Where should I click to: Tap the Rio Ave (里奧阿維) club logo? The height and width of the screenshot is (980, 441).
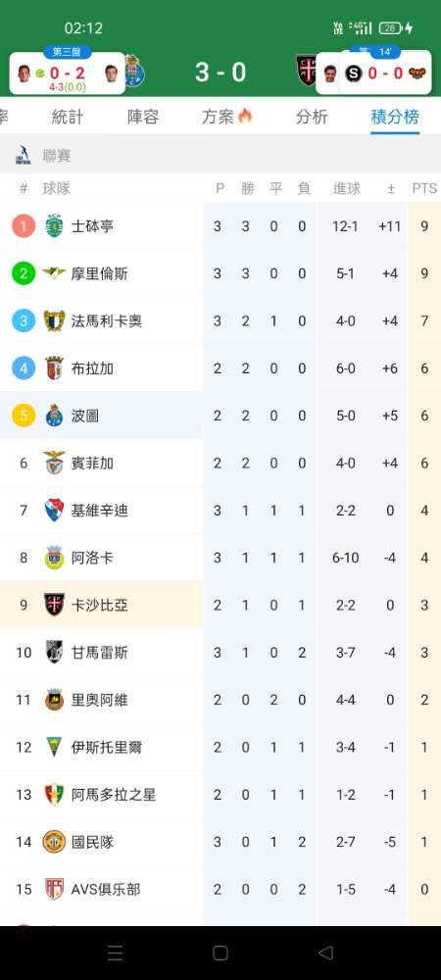click(54, 700)
